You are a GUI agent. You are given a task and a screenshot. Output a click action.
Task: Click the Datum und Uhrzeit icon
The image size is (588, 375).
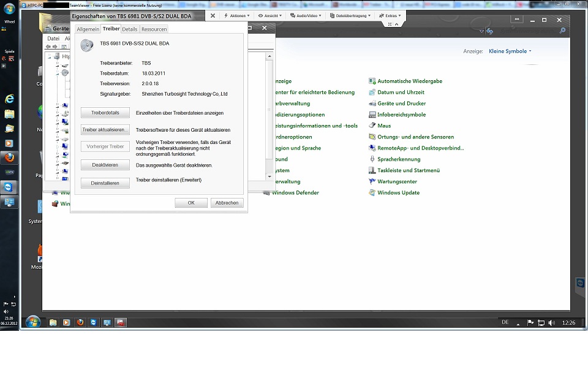[372, 93]
